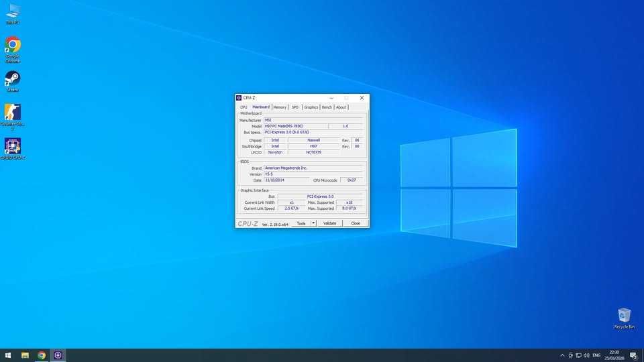Click the Model field H97 PC Mate
644x362 pixels.
(296, 126)
